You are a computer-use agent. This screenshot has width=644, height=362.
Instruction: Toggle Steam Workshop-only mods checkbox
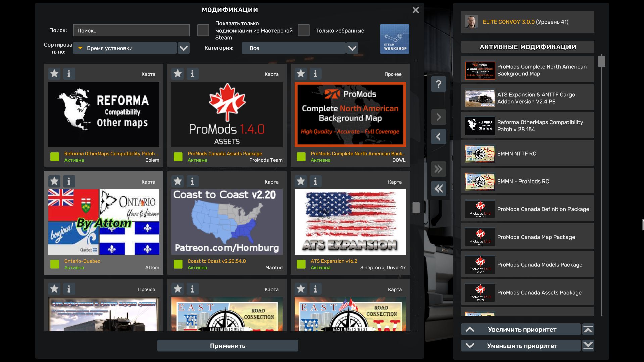pyautogui.click(x=203, y=30)
